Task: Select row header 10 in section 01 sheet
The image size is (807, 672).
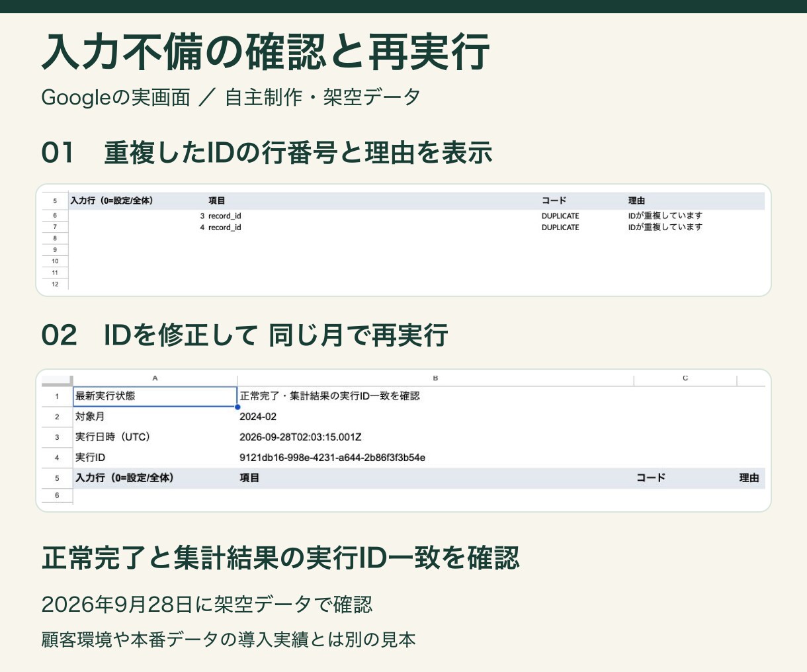Action: (x=55, y=261)
